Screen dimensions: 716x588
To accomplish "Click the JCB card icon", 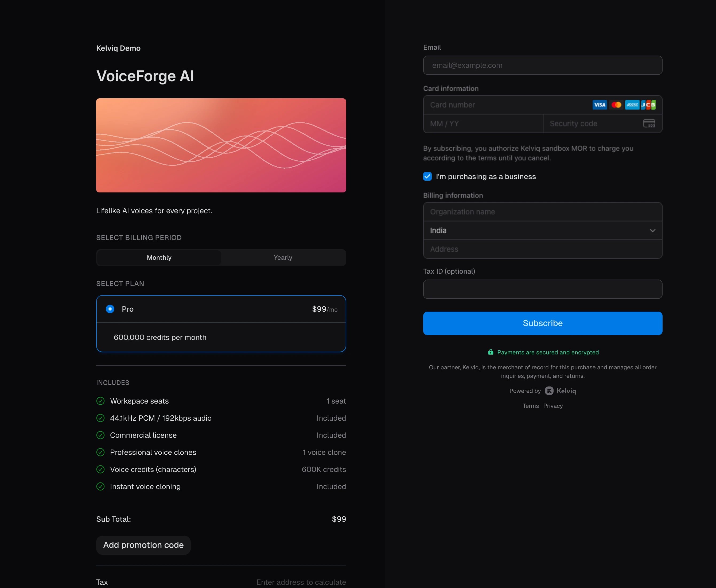I will tap(648, 105).
